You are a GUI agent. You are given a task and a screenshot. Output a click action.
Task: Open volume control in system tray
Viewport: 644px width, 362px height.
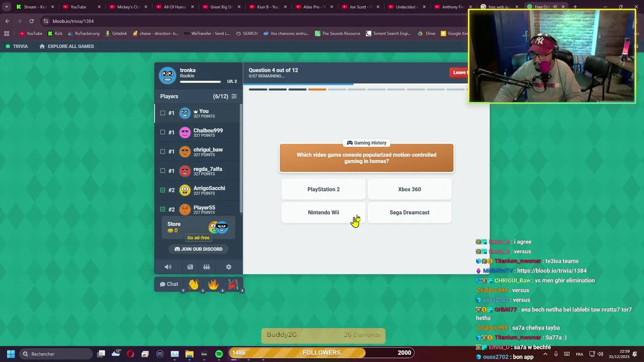[x=600, y=354]
